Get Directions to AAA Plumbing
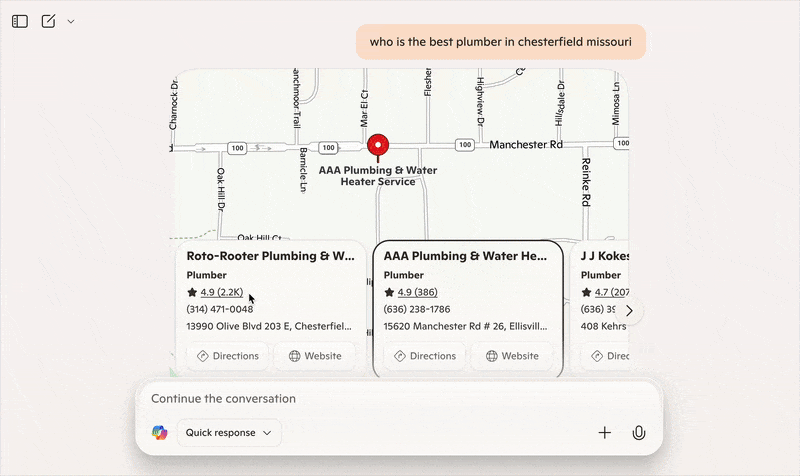Image resolution: width=800 pixels, height=476 pixels. [x=425, y=356]
